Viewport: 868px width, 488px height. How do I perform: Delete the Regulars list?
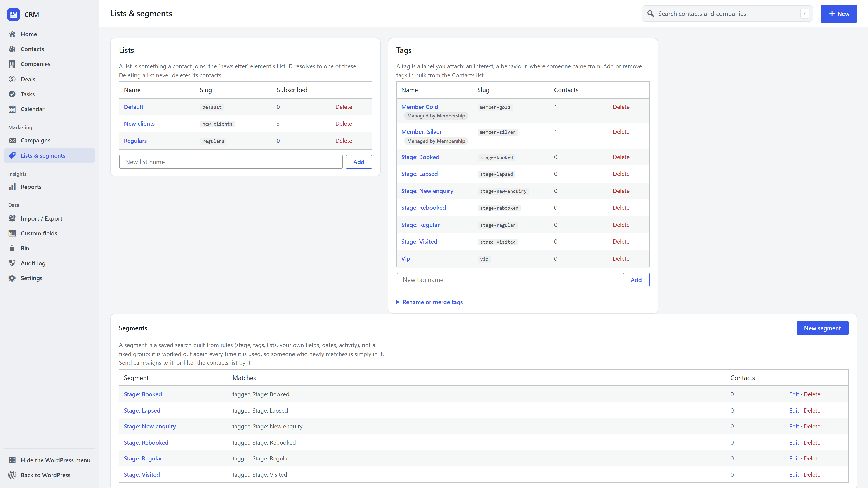pos(344,141)
